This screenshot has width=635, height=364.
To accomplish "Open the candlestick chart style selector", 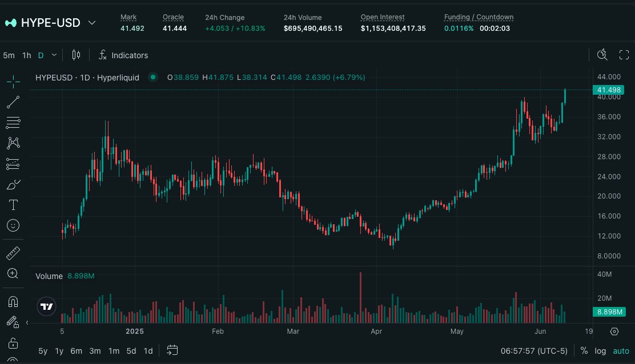I will [76, 55].
